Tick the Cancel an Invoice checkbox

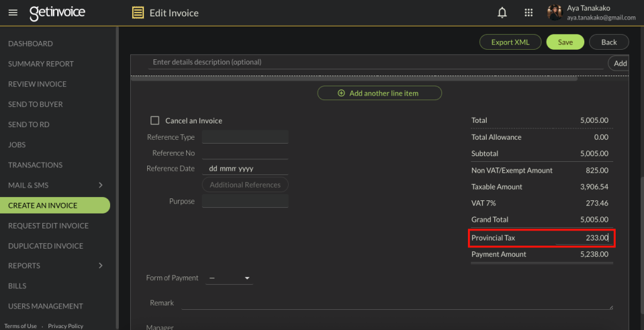[155, 120]
